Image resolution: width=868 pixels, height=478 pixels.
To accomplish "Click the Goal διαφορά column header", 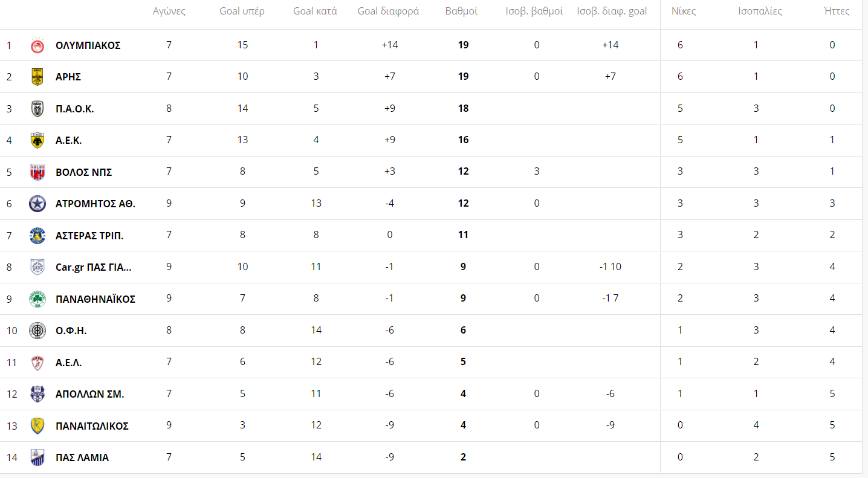I will tap(388, 11).
